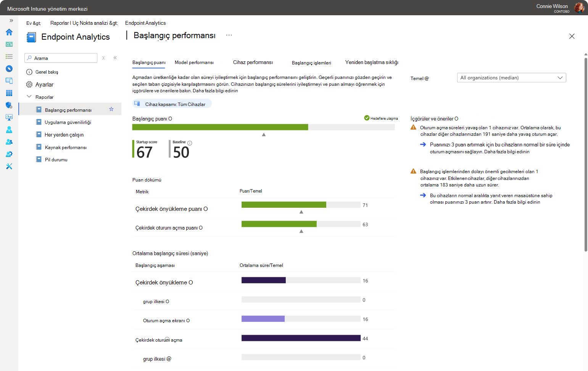
Task: Click info icon next to 'Oturum açma ekranı'
Action: coord(188,321)
